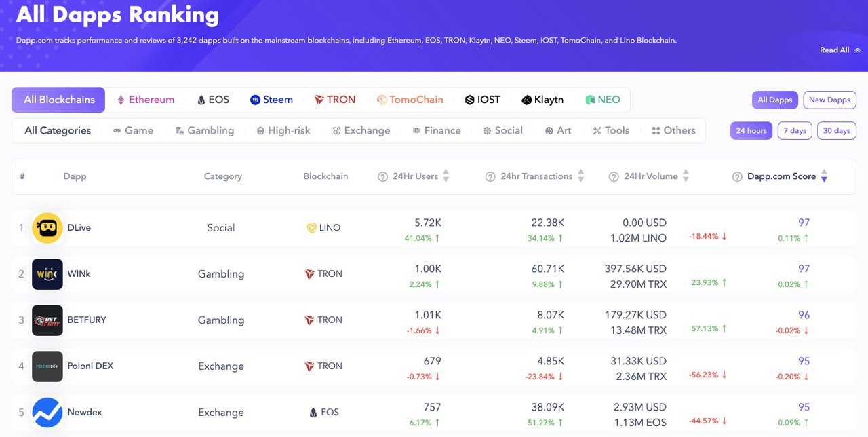Image resolution: width=868 pixels, height=437 pixels.
Task: Filter by TRON blockchain tab
Action: 335,100
